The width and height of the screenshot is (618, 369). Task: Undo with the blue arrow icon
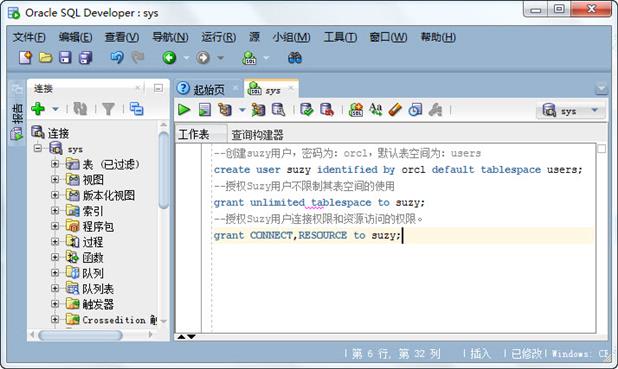(117, 58)
